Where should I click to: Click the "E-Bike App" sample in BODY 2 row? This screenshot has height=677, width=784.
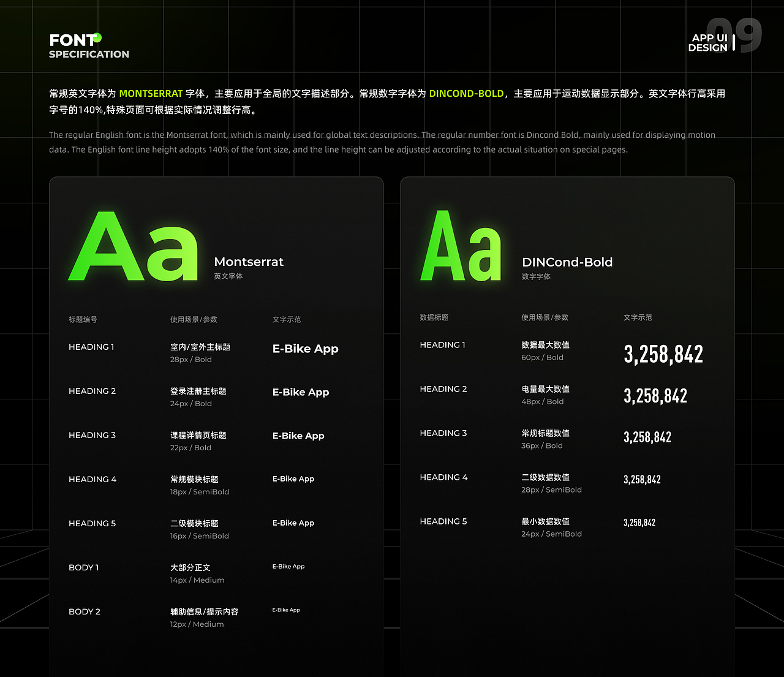tap(286, 610)
